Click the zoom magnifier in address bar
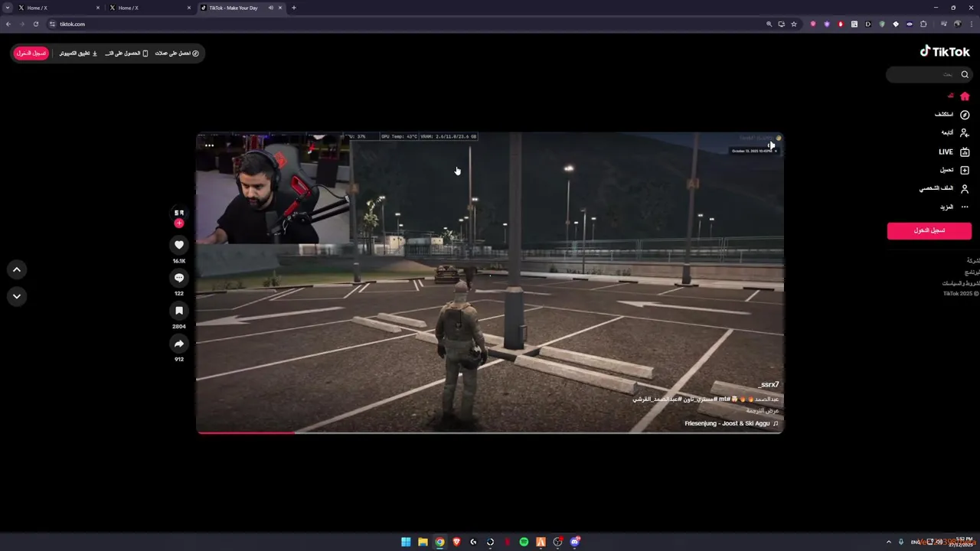Screen dimensions: 980x551 pos(769,24)
